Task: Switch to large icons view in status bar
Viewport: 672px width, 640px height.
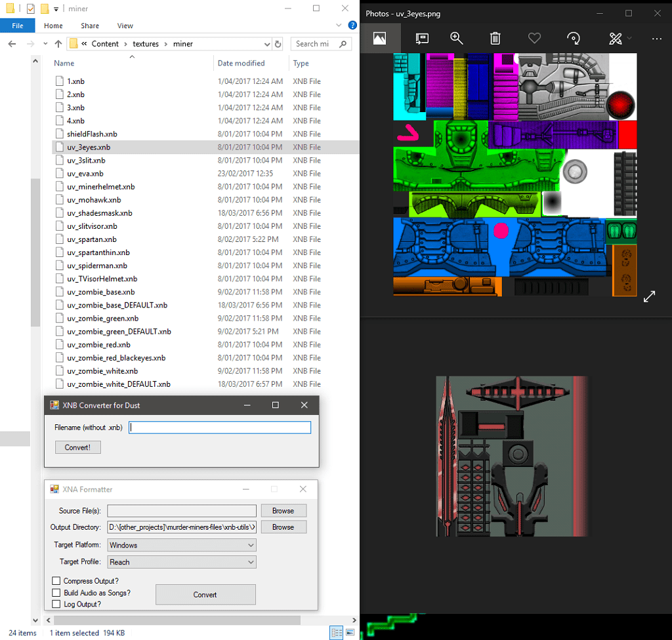Action: point(350,632)
